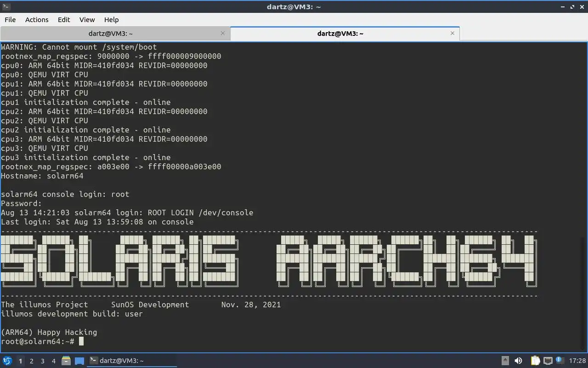Open window menu from title bar terminal icon
The width and height of the screenshot is (588, 368).
(x=6, y=6)
